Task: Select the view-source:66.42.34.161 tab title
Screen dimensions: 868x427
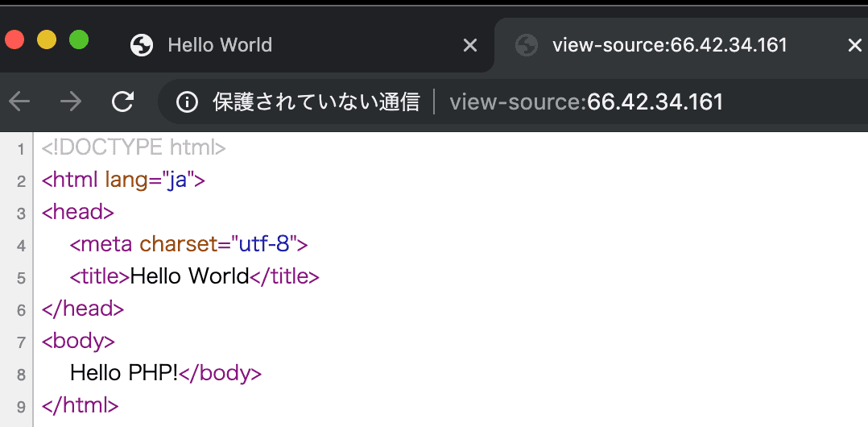Action: [669, 45]
